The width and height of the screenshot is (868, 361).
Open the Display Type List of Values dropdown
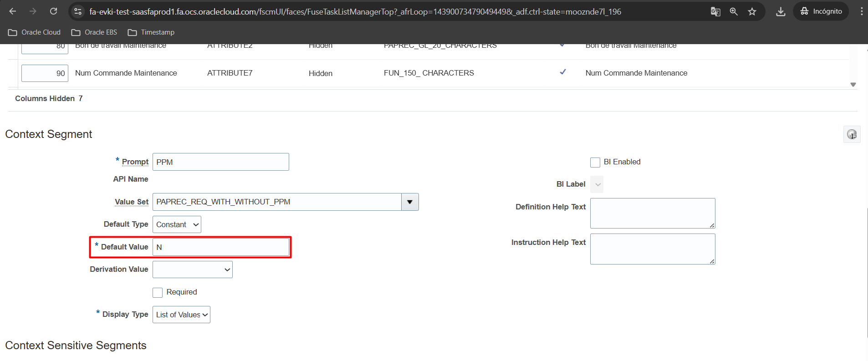pos(181,315)
